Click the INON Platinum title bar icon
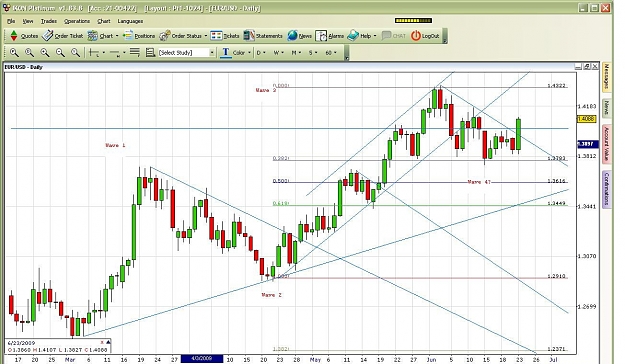Screen dimensions: 625x364 (x=6, y=8)
